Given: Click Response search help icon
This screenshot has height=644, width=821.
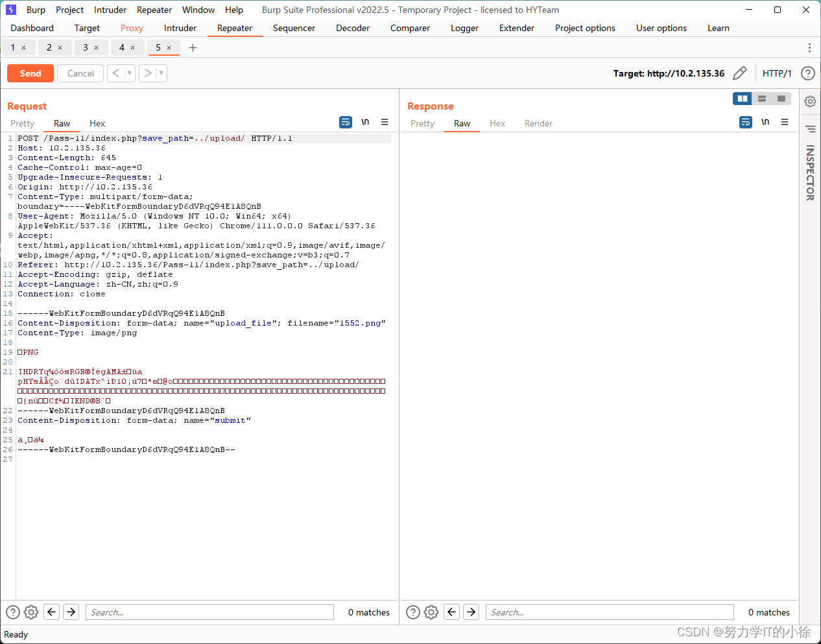Looking at the screenshot, I should pyautogui.click(x=413, y=612).
